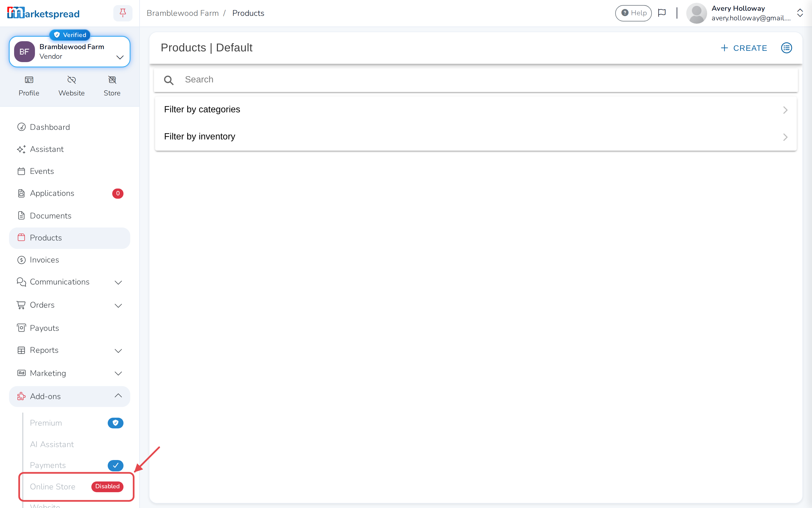Click the Products breadcrumb text
The width and height of the screenshot is (812, 508).
[x=248, y=13]
